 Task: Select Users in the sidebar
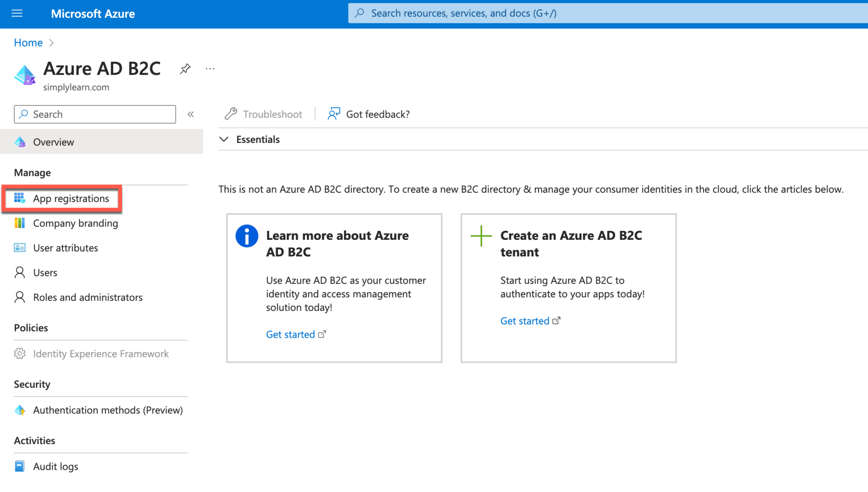click(x=45, y=272)
